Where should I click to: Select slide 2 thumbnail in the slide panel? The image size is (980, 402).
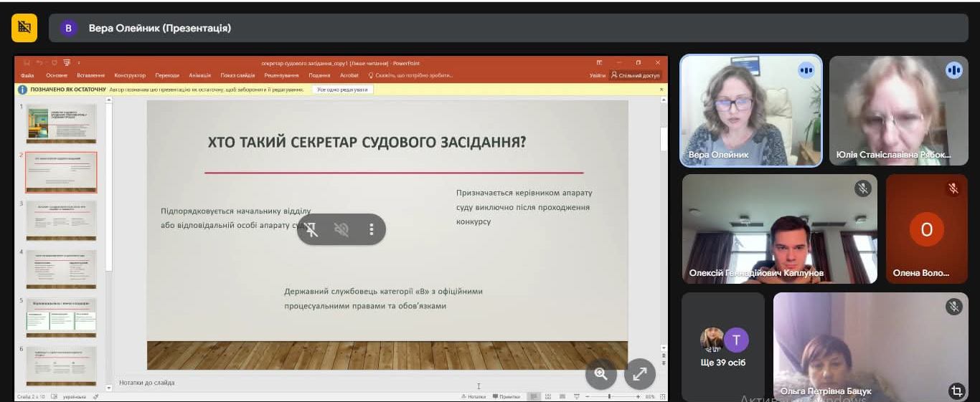(x=61, y=172)
